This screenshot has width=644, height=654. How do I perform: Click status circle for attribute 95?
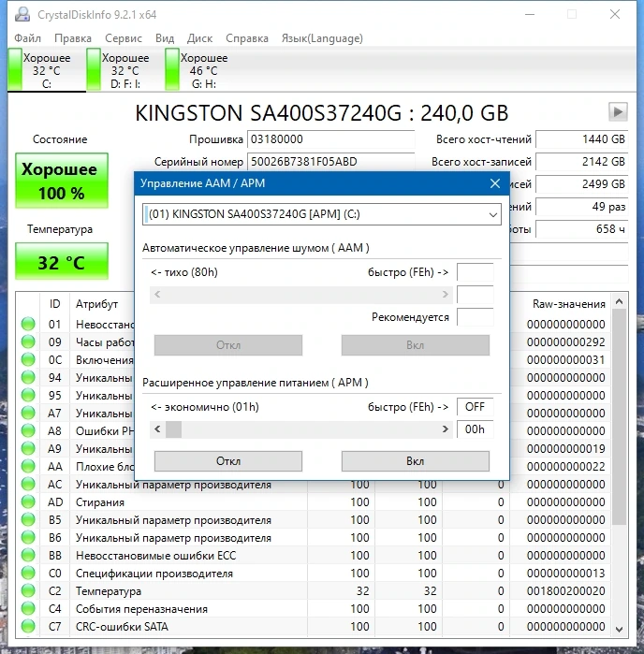28,395
